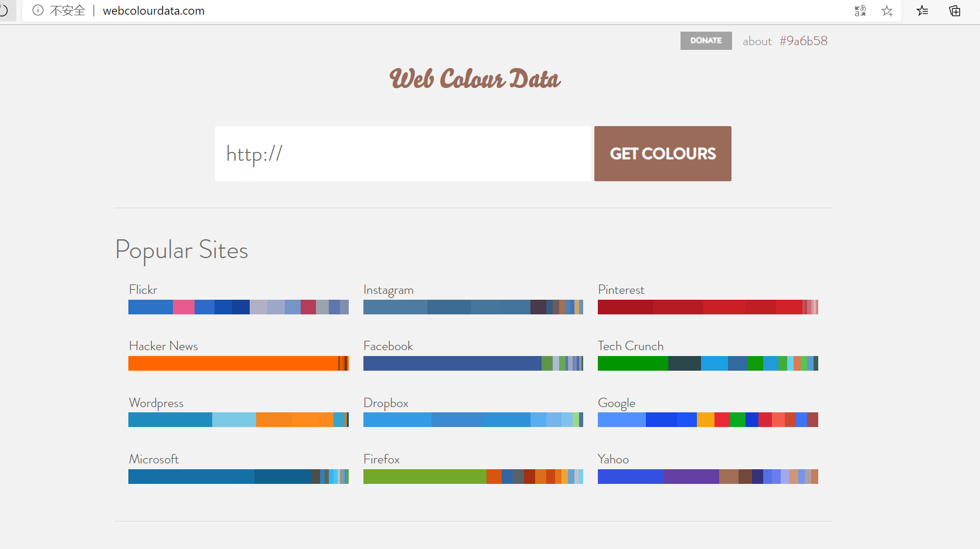Click the Popular Sites heading

182,250
